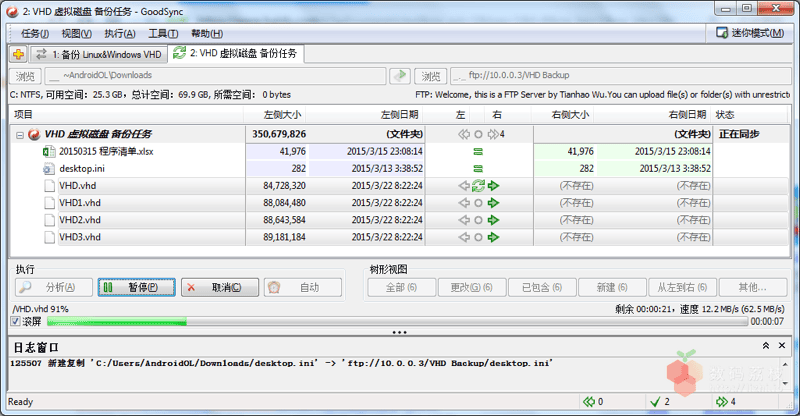This screenshot has width=800, height=416.
Task: Set VHD.vhd to copy left arrow
Action: [464, 186]
